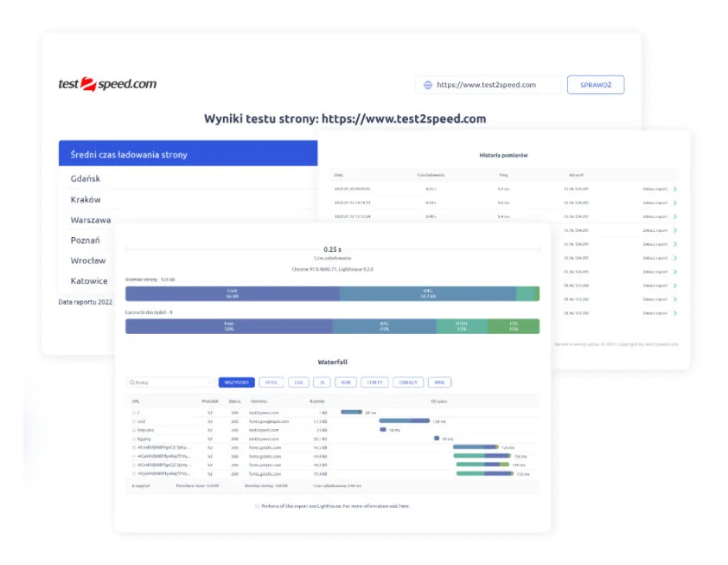Image resolution: width=728 pixels, height=565 pixels.
Task: Open Zobacz raport link in second history row
Action: pyautogui.click(x=655, y=202)
